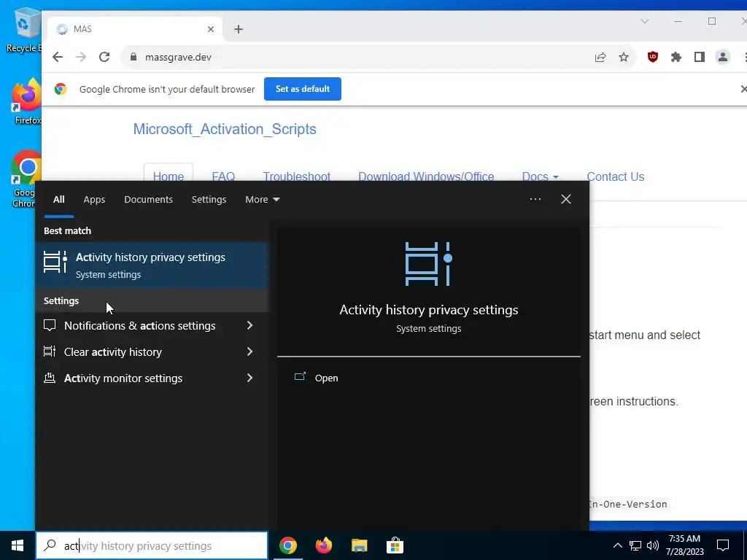Viewport: 747px width, 560px height.
Task: Close the MAS tab
Action: coord(211,29)
